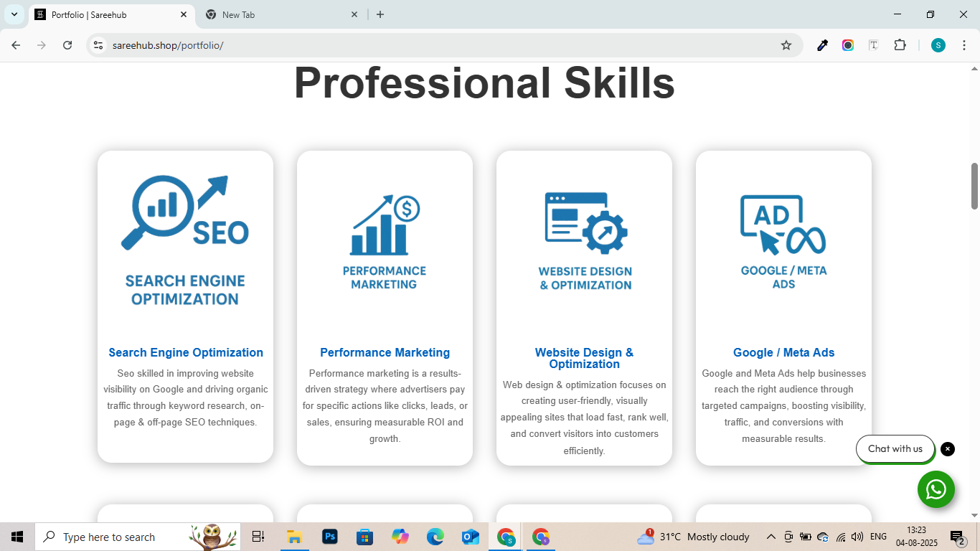Show hidden system tray icons
The height and width of the screenshot is (551, 980).
771,537
